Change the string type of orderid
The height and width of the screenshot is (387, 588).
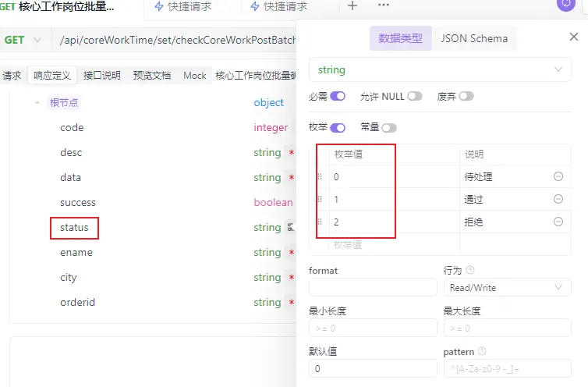(267, 302)
